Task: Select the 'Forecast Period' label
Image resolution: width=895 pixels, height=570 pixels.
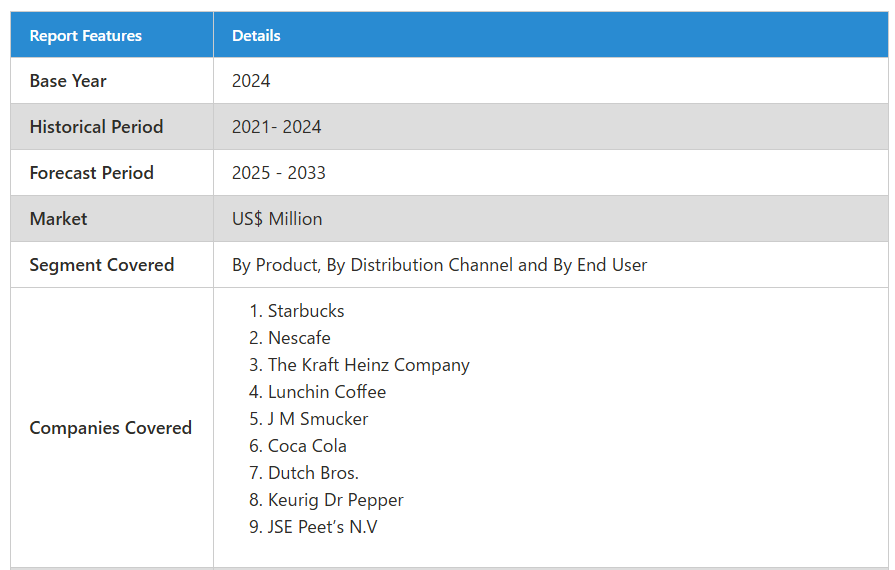Action: 92,173
